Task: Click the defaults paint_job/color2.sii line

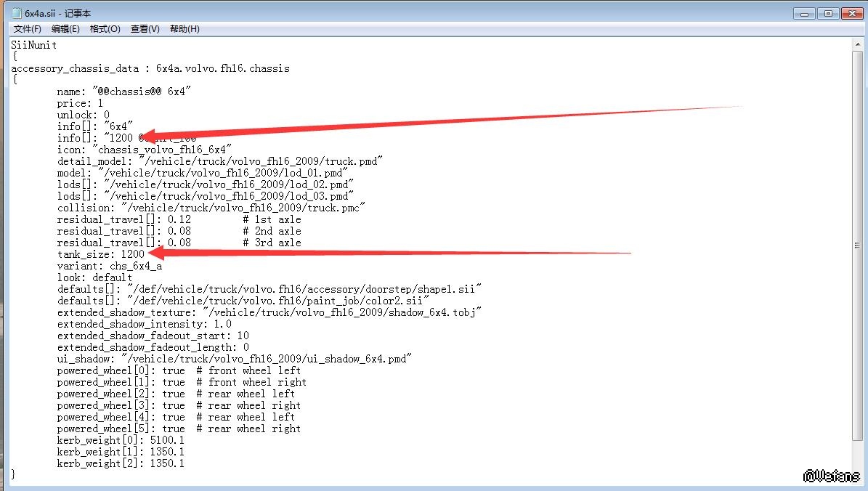Action: (x=243, y=301)
